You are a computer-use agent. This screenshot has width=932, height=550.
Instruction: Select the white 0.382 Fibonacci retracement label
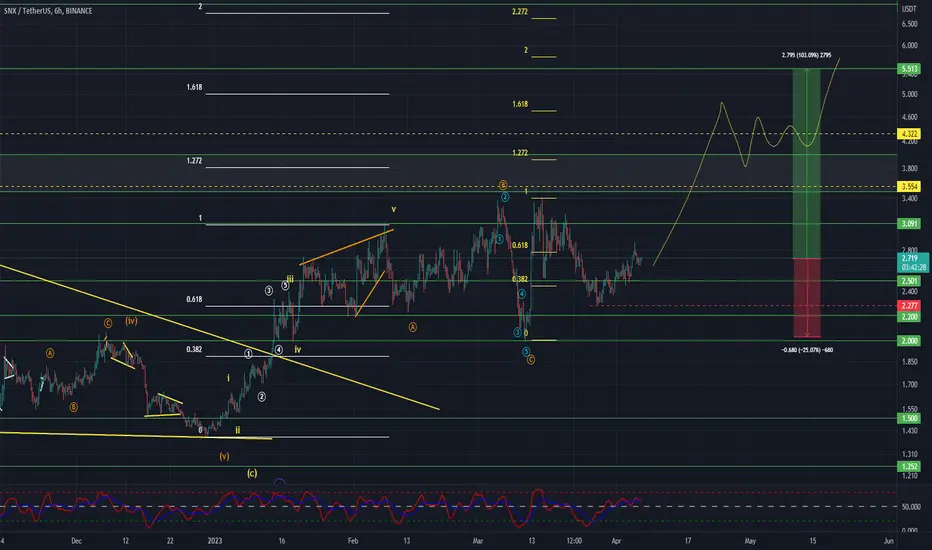tap(194, 350)
